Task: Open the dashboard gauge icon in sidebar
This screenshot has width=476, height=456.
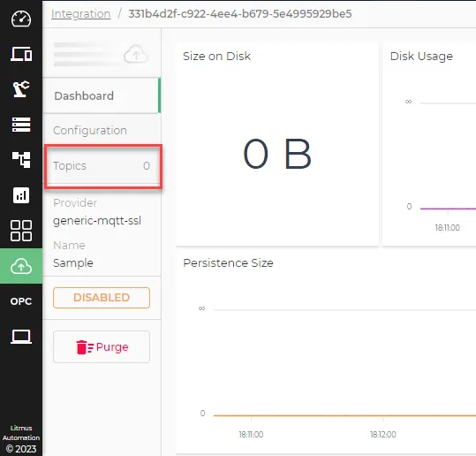Action: (21, 19)
